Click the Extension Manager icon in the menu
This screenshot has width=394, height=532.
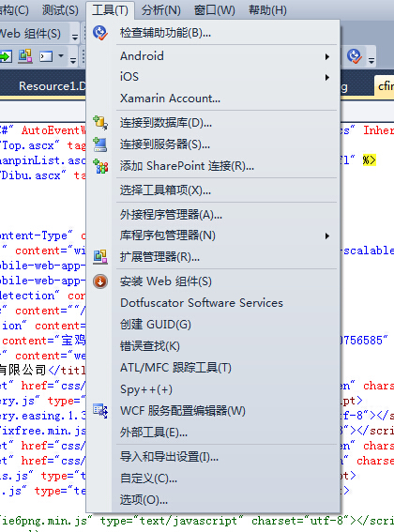point(100,257)
